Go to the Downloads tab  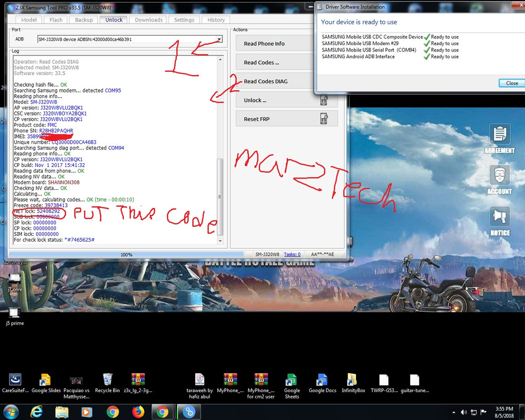(149, 20)
